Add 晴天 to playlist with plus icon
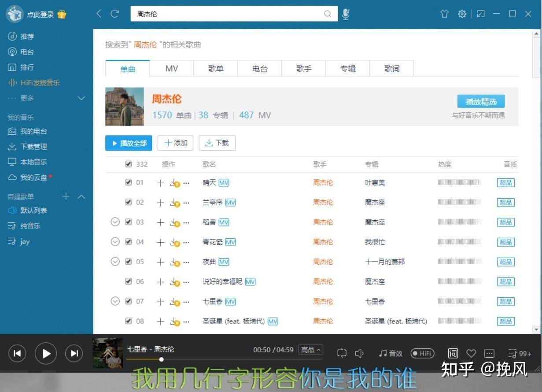 point(161,183)
